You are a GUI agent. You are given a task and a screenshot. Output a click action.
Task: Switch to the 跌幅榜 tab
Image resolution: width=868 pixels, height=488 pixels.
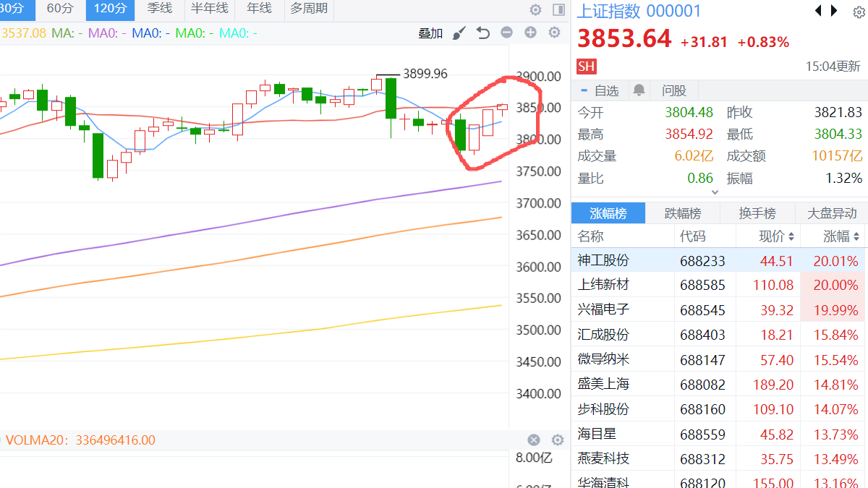[682, 213]
